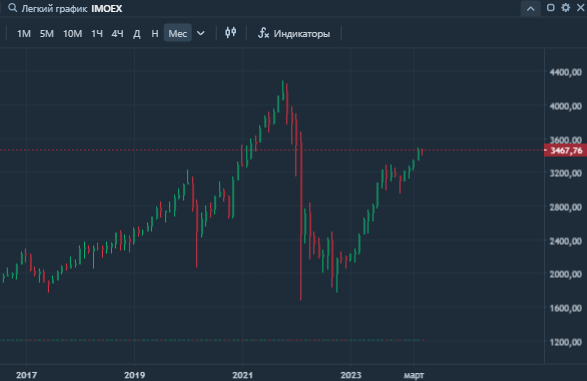Image resolution: width=587 pixels, height=381 pixels.
Task: Select the Д daily timeframe
Action: click(x=137, y=34)
